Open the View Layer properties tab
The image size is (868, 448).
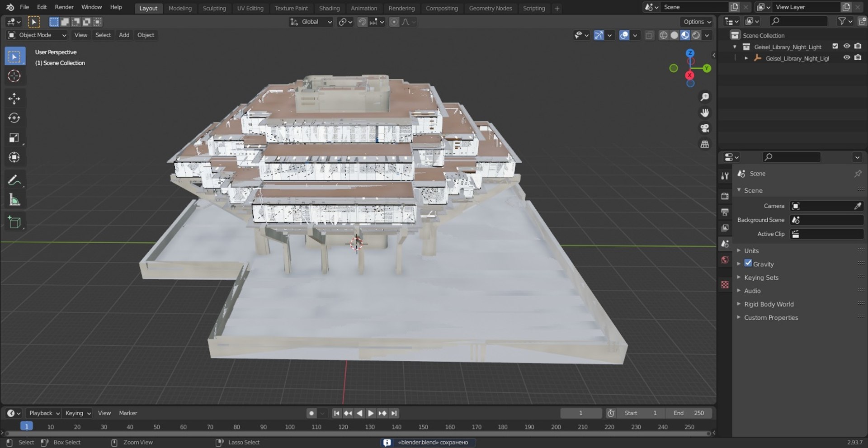pos(725,228)
